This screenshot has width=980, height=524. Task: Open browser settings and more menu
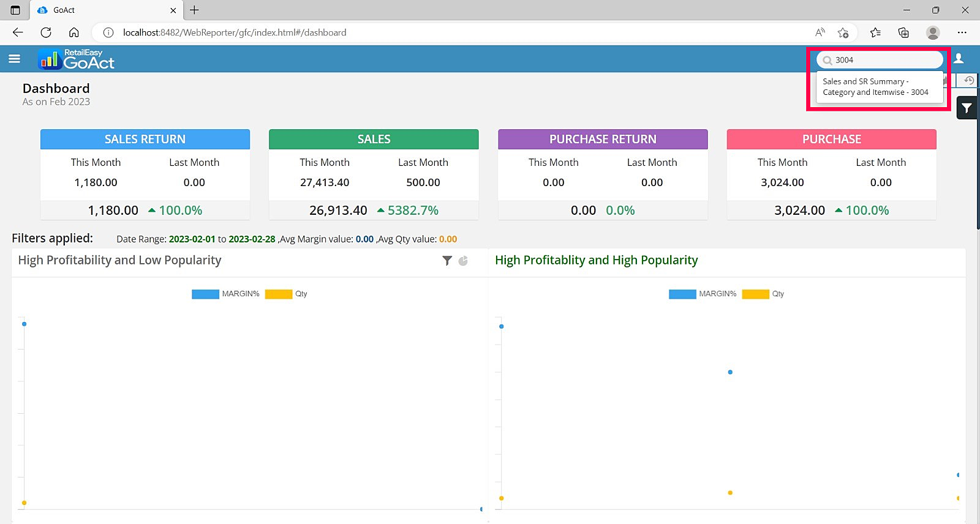click(x=962, y=32)
